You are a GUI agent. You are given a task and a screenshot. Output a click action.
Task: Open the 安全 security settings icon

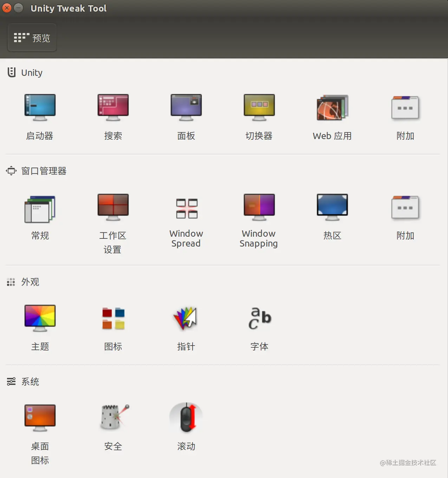coord(114,417)
